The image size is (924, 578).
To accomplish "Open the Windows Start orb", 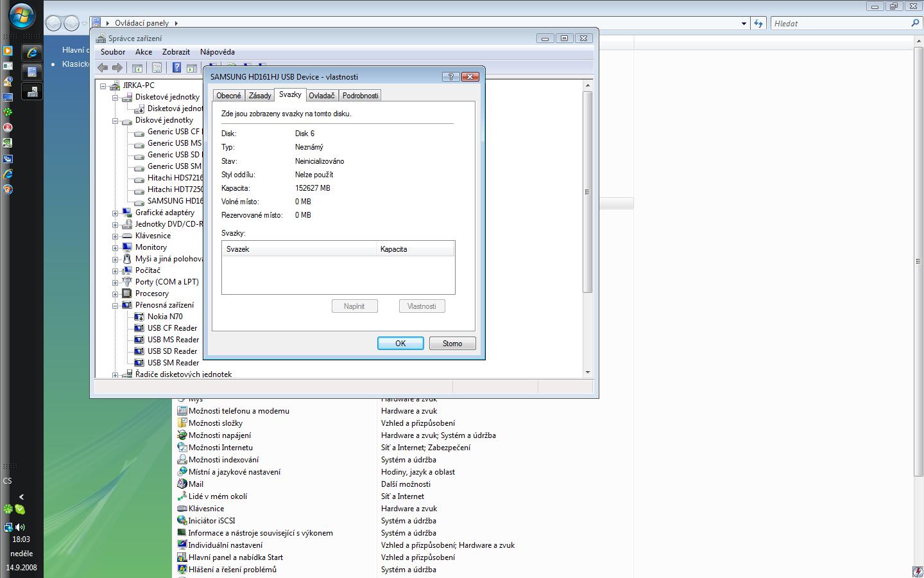I will [x=22, y=16].
